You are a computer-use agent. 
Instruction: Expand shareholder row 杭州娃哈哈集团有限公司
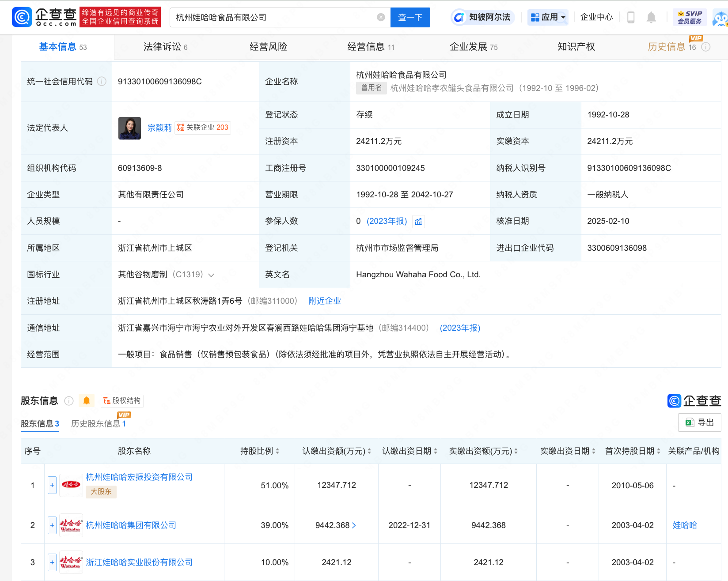click(x=52, y=525)
